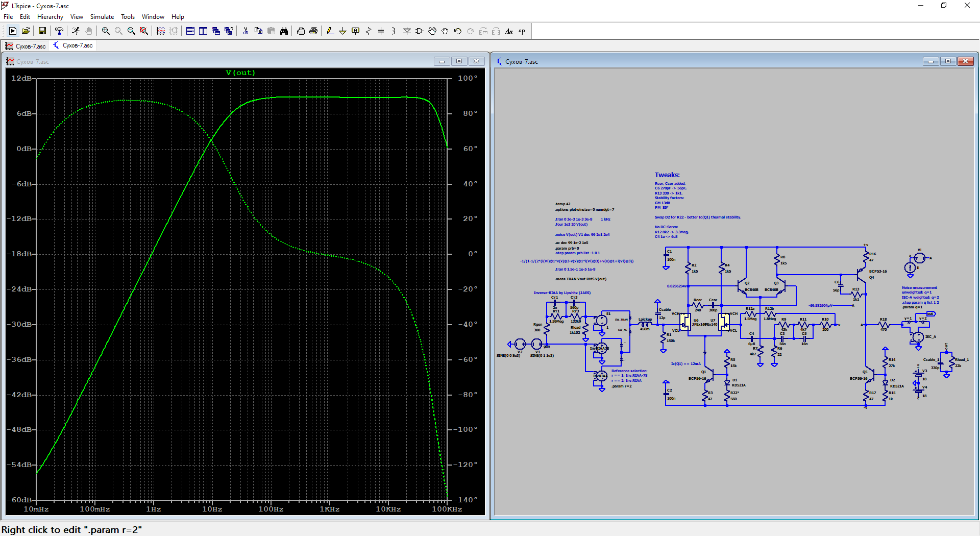Pick the Capacitor component tool
Image resolution: width=980 pixels, height=536 pixels.
click(381, 31)
